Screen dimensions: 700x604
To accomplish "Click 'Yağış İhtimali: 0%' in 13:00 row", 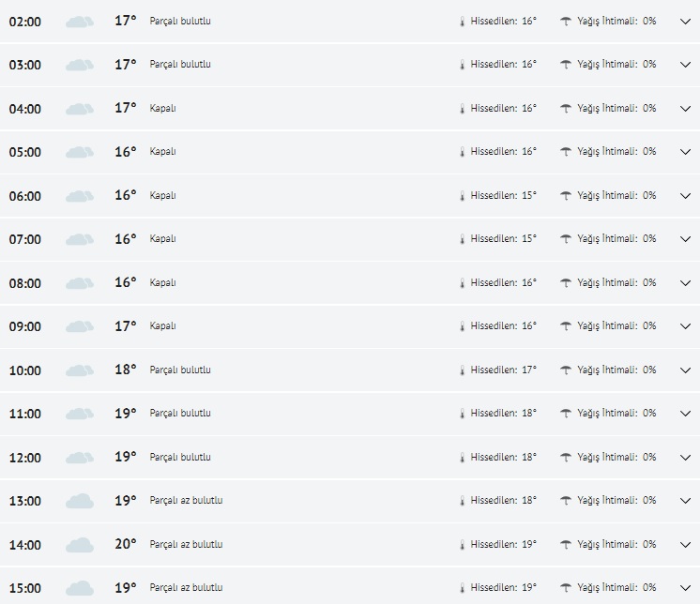I will pos(616,501).
